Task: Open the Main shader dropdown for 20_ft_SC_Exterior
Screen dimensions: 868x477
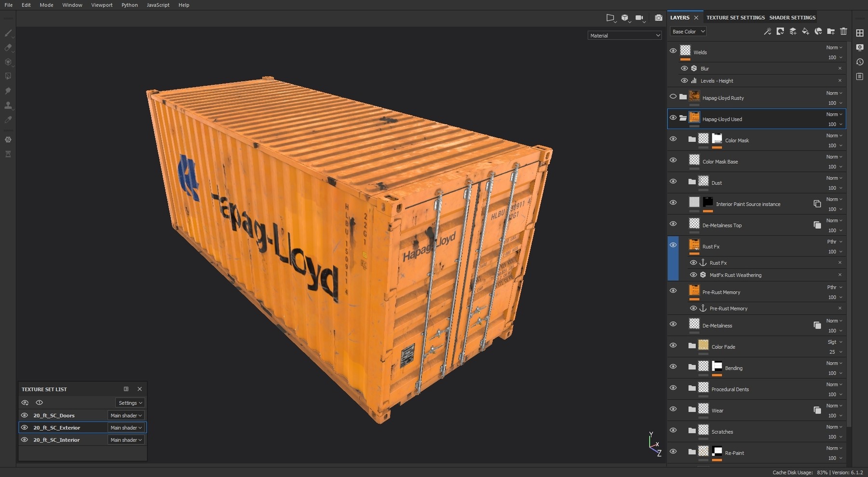Action: pyautogui.click(x=126, y=427)
